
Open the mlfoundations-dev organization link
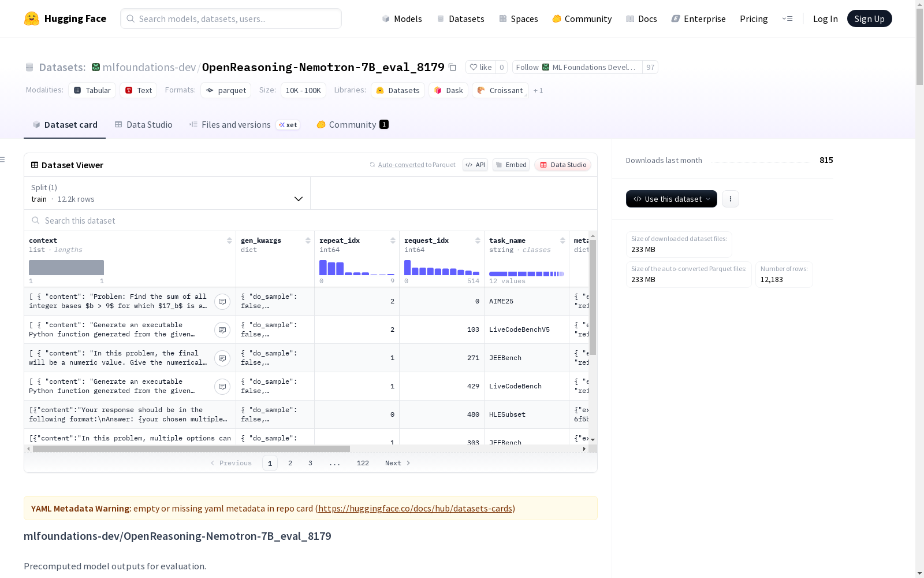149,68
